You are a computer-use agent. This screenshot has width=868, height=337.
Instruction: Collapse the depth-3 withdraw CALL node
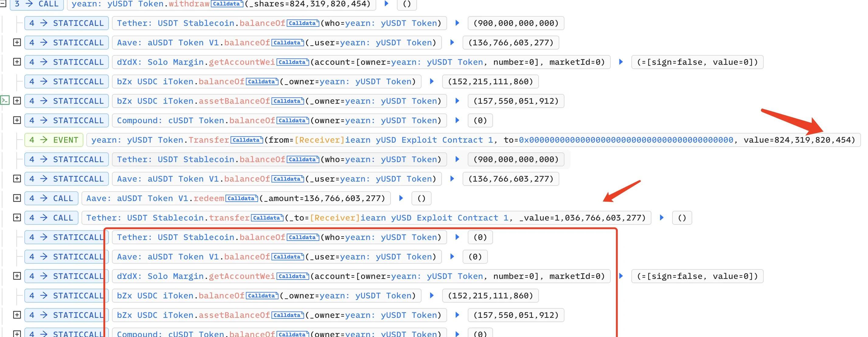coord(3,4)
